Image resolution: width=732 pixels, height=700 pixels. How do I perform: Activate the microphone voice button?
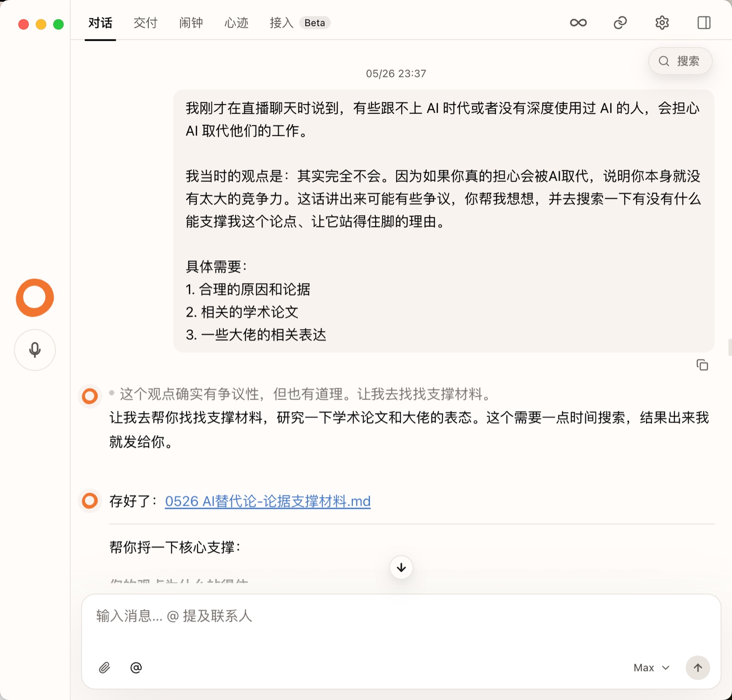[x=35, y=350]
